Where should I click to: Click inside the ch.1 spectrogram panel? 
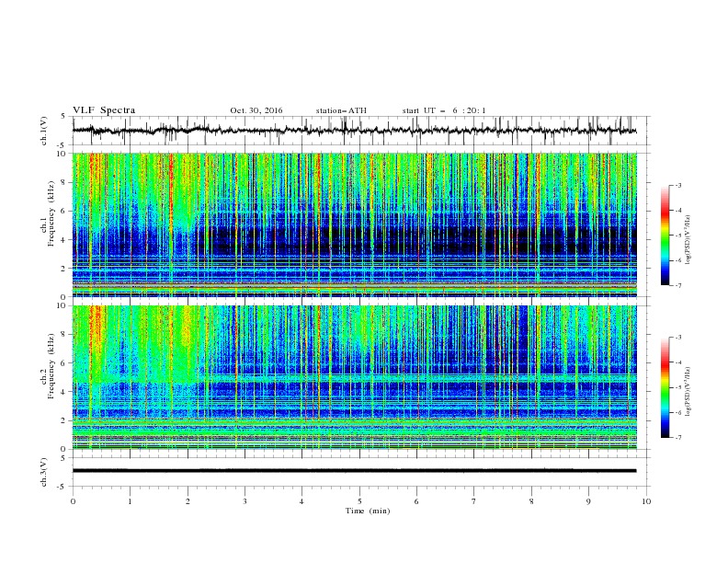pyautogui.click(x=354, y=224)
